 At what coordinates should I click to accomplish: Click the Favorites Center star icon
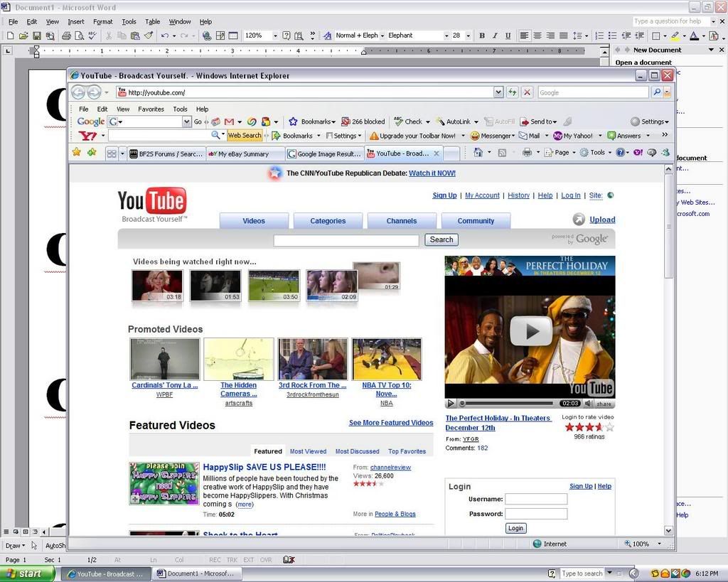(x=76, y=152)
